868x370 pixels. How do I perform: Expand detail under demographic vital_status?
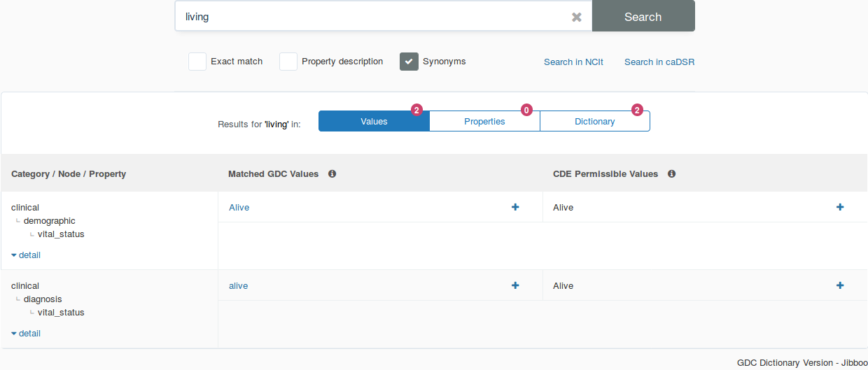tap(26, 255)
